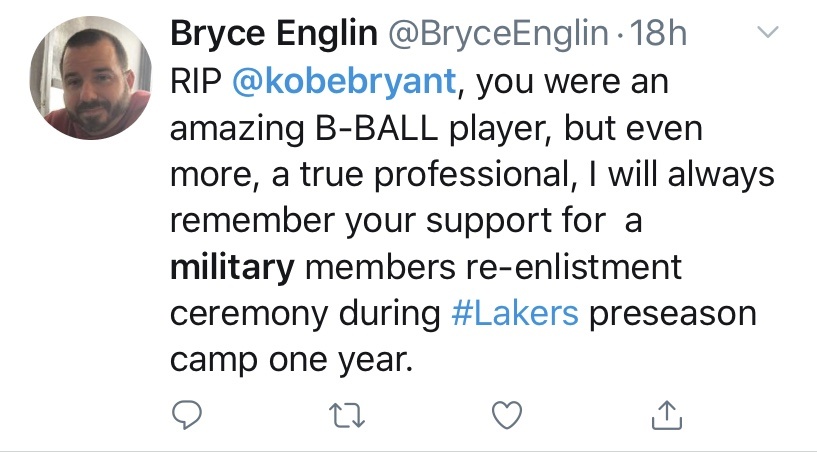This screenshot has width=817, height=453.
Task: Tap the share icon under the tweet
Action: pos(667,412)
